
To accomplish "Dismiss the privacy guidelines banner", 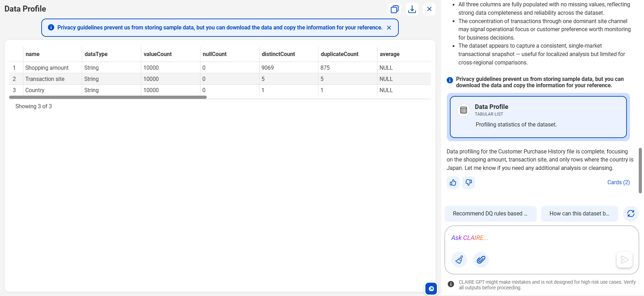I will click(389, 28).
